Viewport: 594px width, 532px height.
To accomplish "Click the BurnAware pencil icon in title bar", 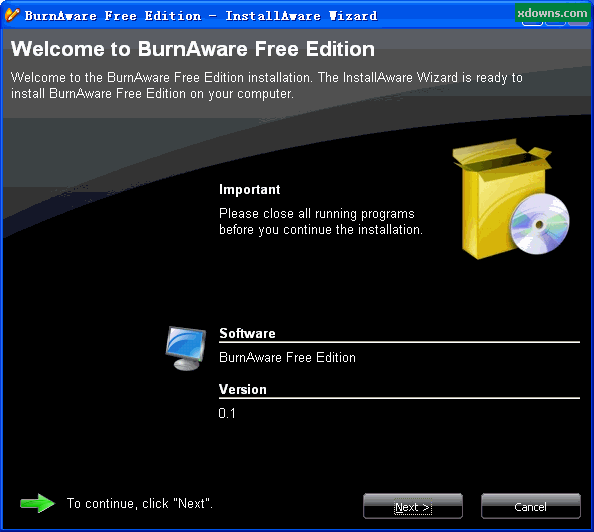I will pyautogui.click(x=12, y=15).
